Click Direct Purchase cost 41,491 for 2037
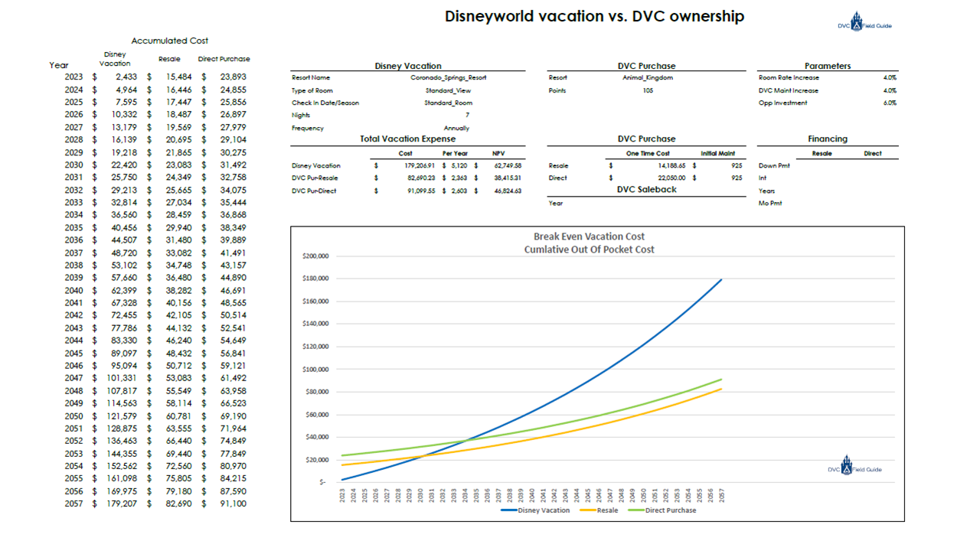Image resolution: width=980 pixels, height=551 pixels. (x=234, y=253)
